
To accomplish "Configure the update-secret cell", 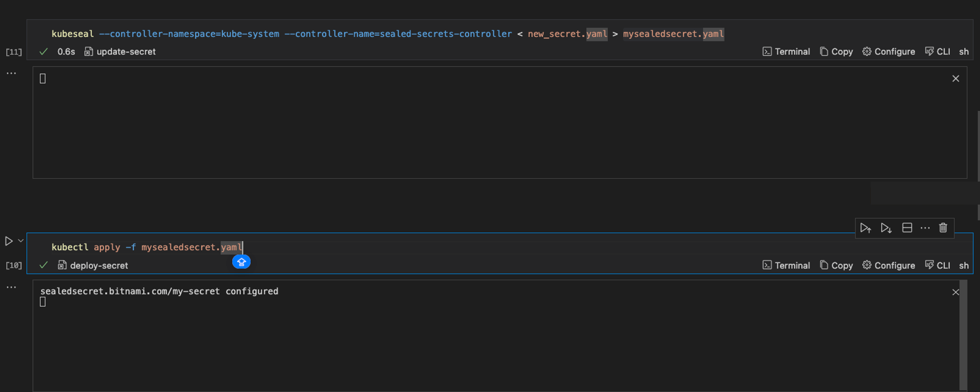I will pyautogui.click(x=888, y=52).
